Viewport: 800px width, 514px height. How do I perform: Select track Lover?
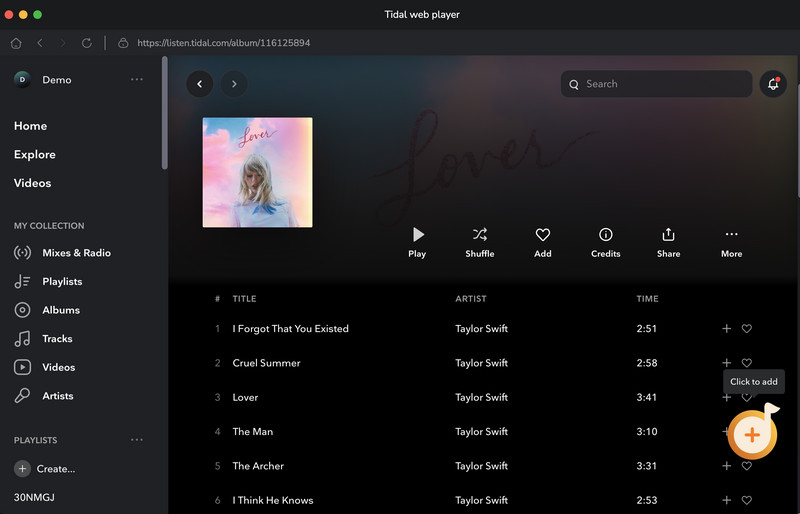click(x=245, y=397)
